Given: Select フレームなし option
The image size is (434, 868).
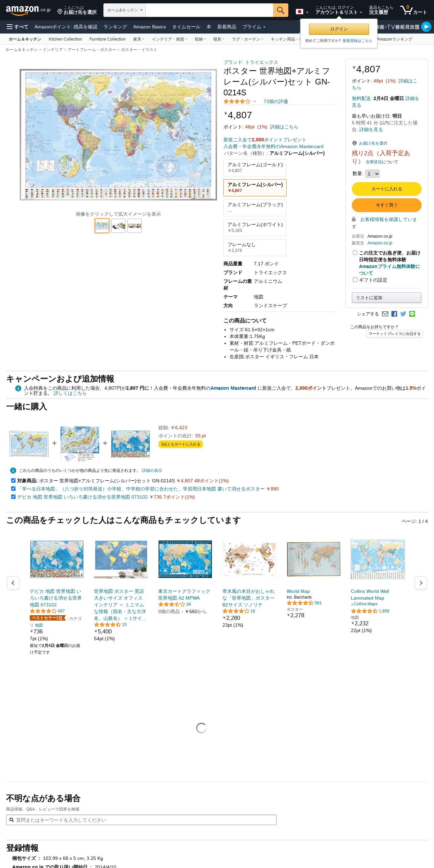Looking at the screenshot, I should [255, 247].
